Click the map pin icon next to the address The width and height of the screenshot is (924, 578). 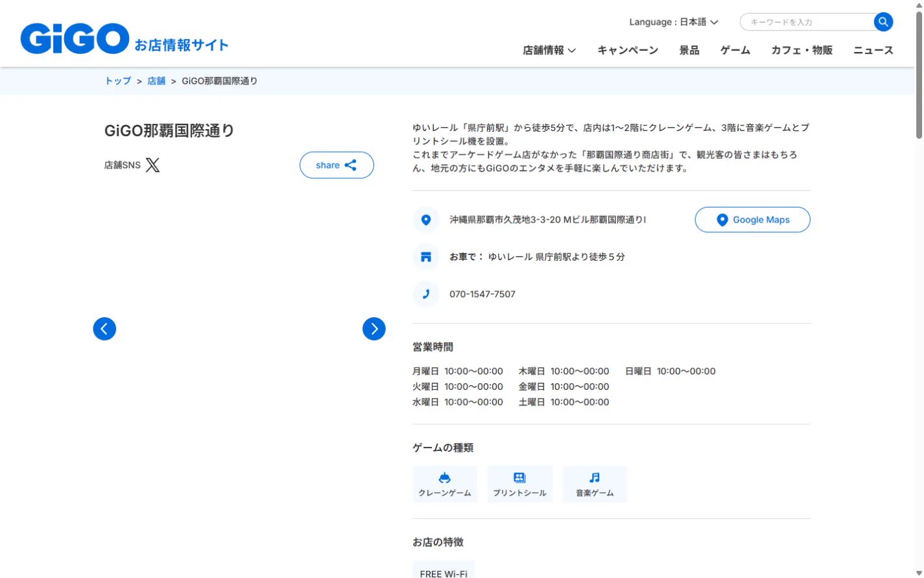(426, 220)
